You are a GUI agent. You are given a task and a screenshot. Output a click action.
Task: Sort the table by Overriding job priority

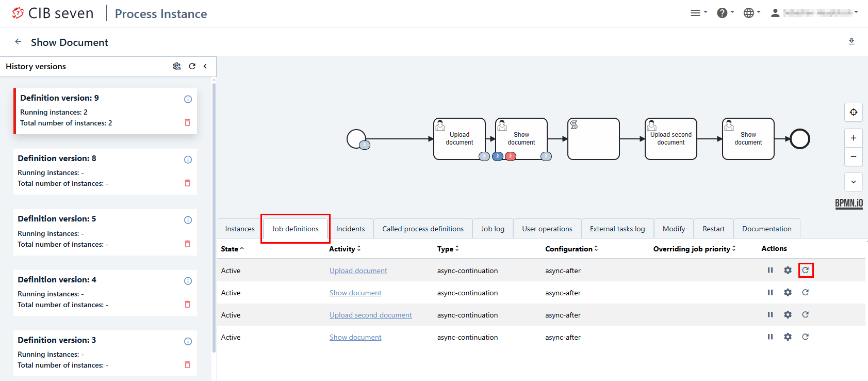(694, 249)
